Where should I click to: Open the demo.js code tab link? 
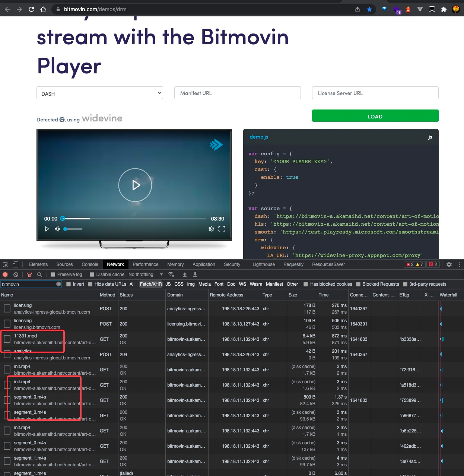[259, 137]
